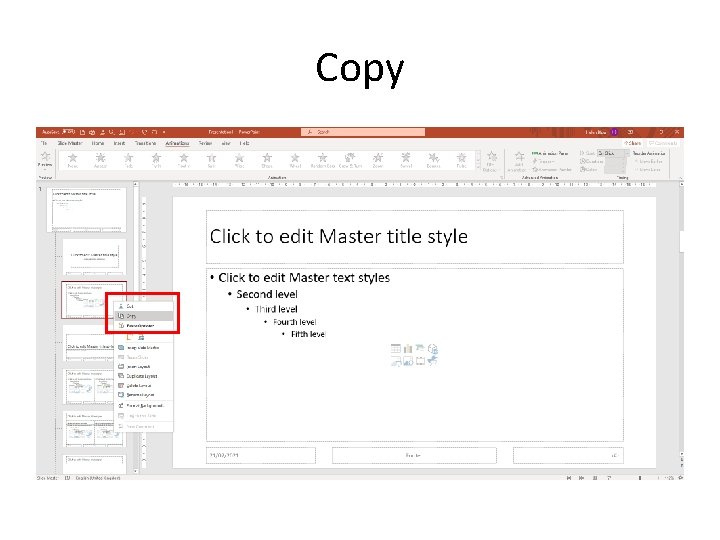Select the Shape animation effect
Viewport: 720px width, 540px height.
pyautogui.click(x=267, y=160)
